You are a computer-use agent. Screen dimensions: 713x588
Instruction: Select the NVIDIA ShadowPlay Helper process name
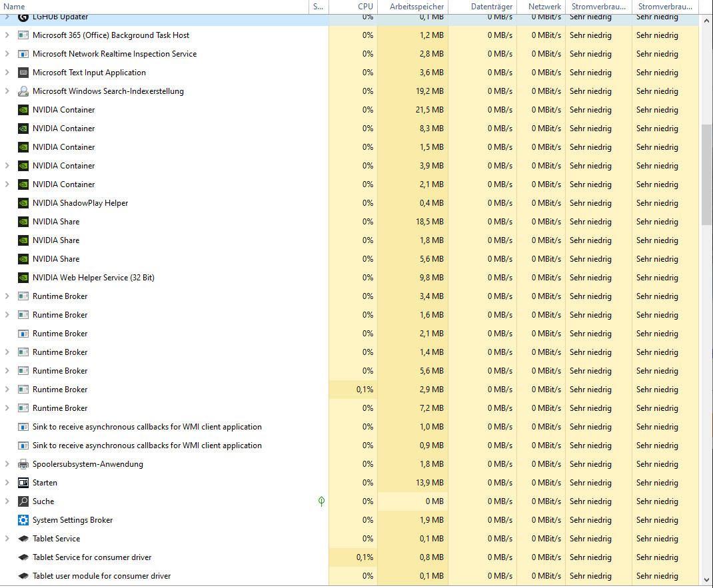[81, 202]
